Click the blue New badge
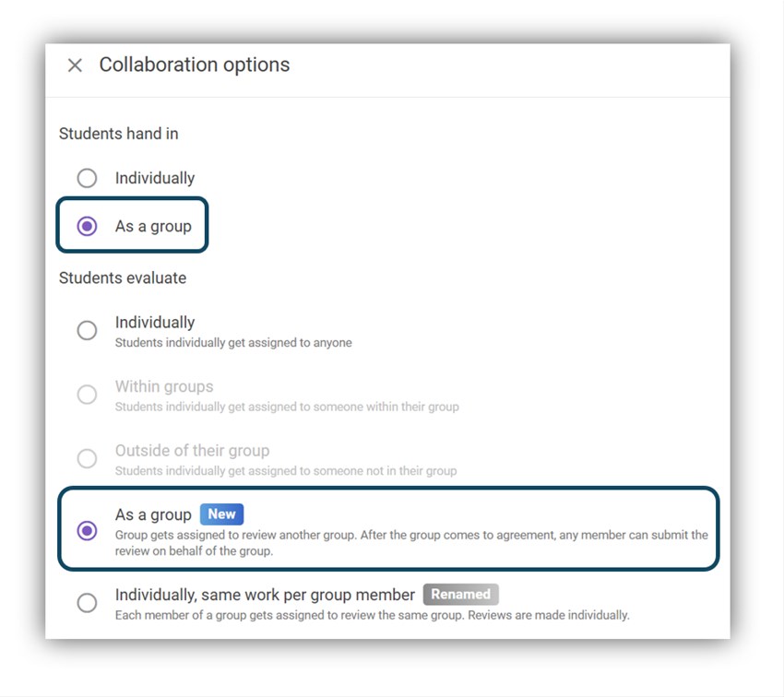Viewport: 784px width, 697px height. click(221, 514)
